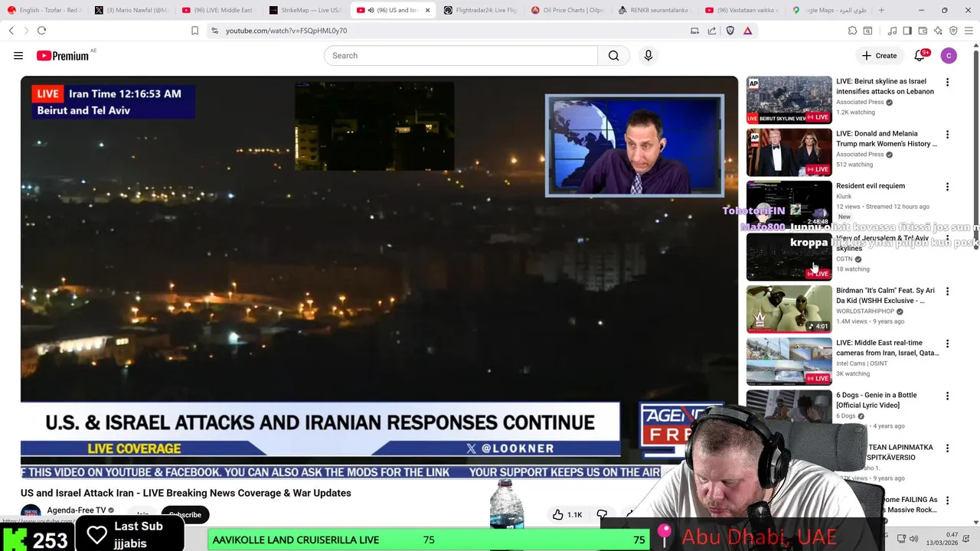Image resolution: width=980 pixels, height=551 pixels.
Task: More options for Beirut skyline video
Action: pyautogui.click(x=947, y=82)
